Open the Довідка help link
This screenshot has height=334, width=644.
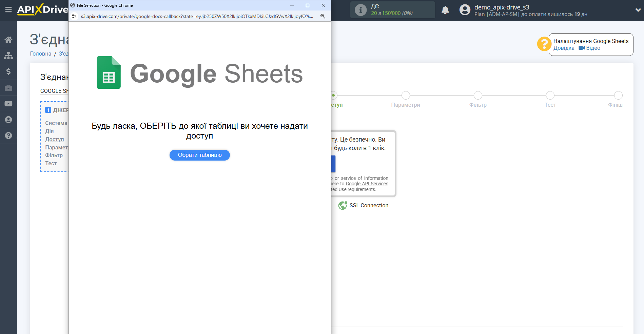tap(564, 48)
